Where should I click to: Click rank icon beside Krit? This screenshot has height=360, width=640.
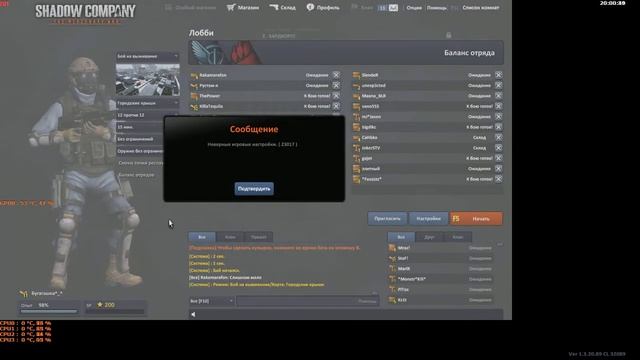392,300
